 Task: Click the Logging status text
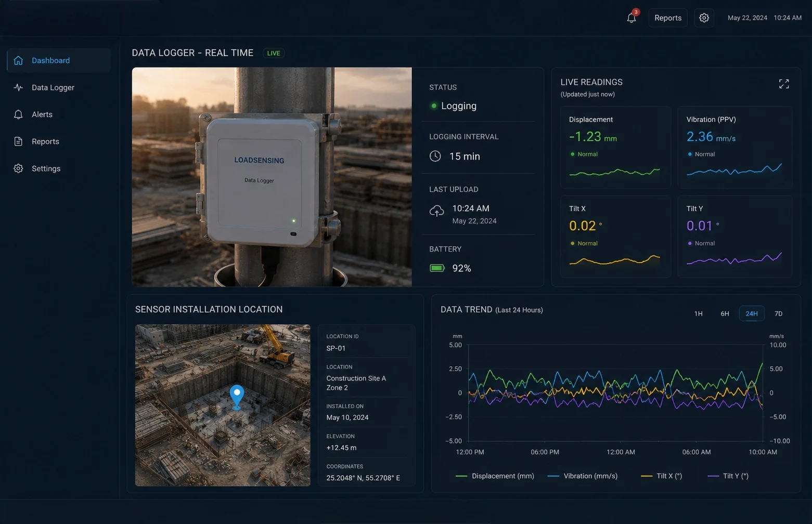[x=459, y=106]
